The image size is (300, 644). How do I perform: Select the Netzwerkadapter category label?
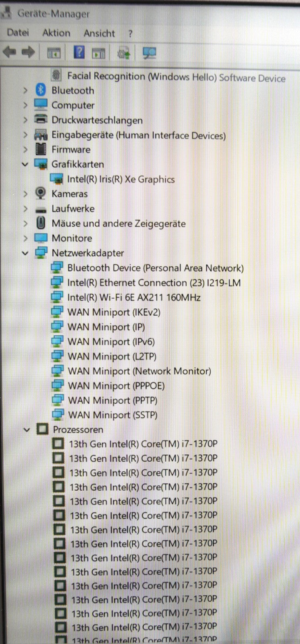[88, 253]
